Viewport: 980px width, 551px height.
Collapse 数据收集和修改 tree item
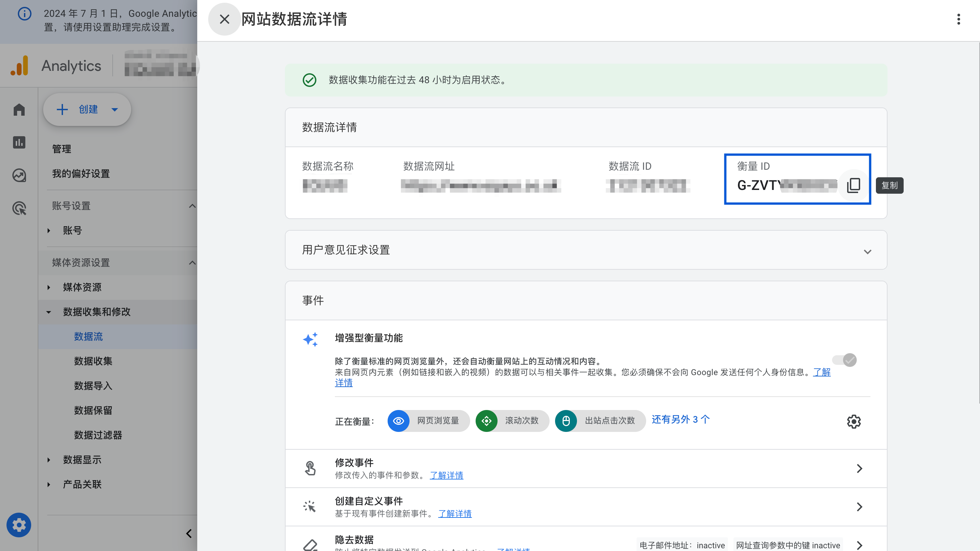(x=49, y=312)
